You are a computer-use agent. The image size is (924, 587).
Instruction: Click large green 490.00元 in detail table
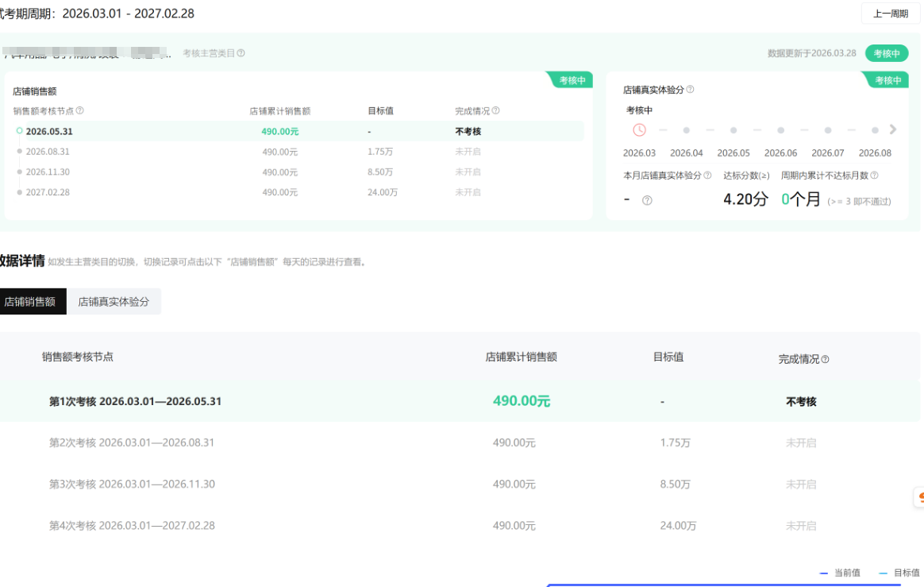522,401
